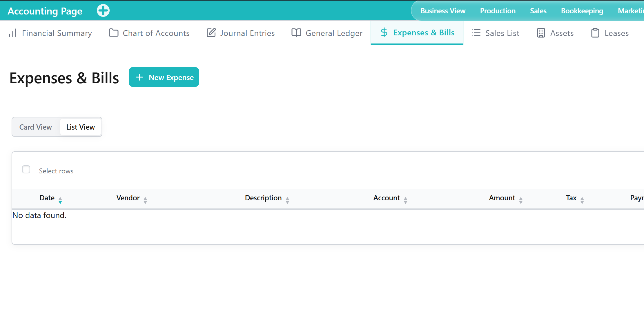
Task: Open Sales in top navigation
Action: coord(538,11)
